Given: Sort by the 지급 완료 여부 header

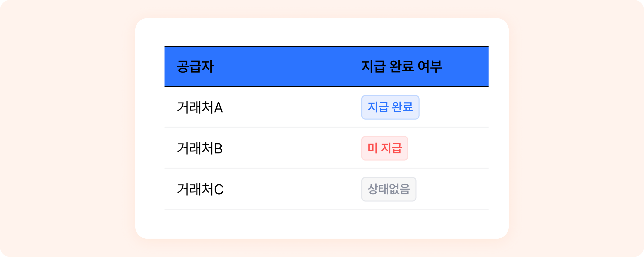Looking at the screenshot, I should [401, 67].
